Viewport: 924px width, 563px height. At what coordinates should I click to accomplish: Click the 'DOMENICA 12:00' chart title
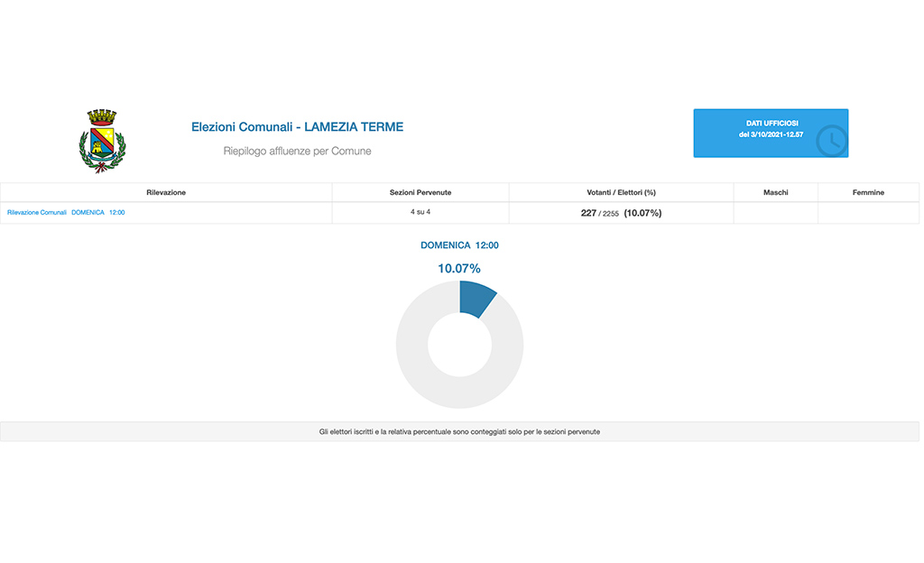point(459,245)
